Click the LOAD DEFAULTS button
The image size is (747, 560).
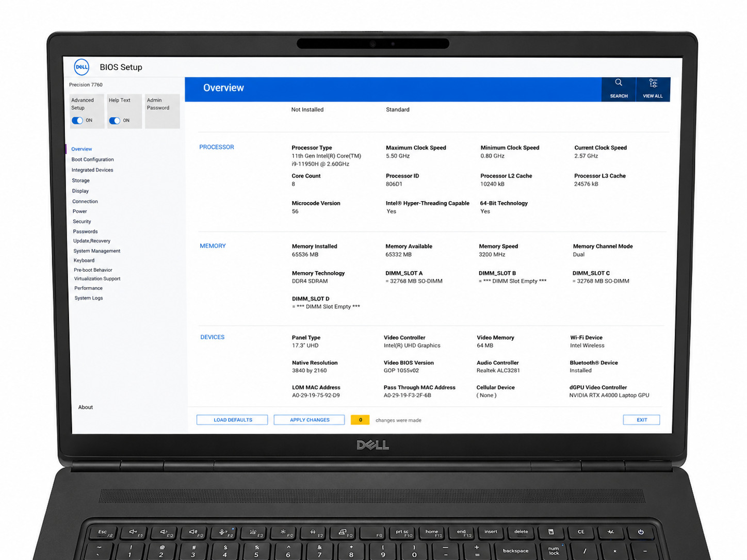pyautogui.click(x=232, y=420)
